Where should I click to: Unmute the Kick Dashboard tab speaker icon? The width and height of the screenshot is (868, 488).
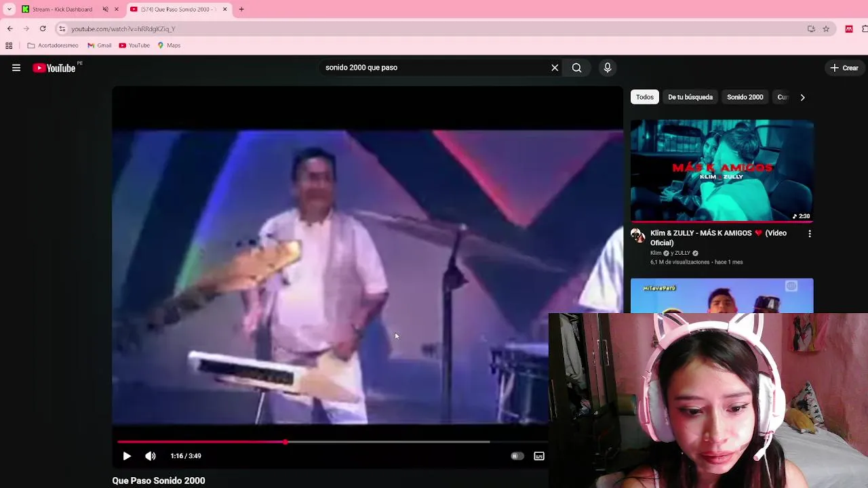[105, 9]
